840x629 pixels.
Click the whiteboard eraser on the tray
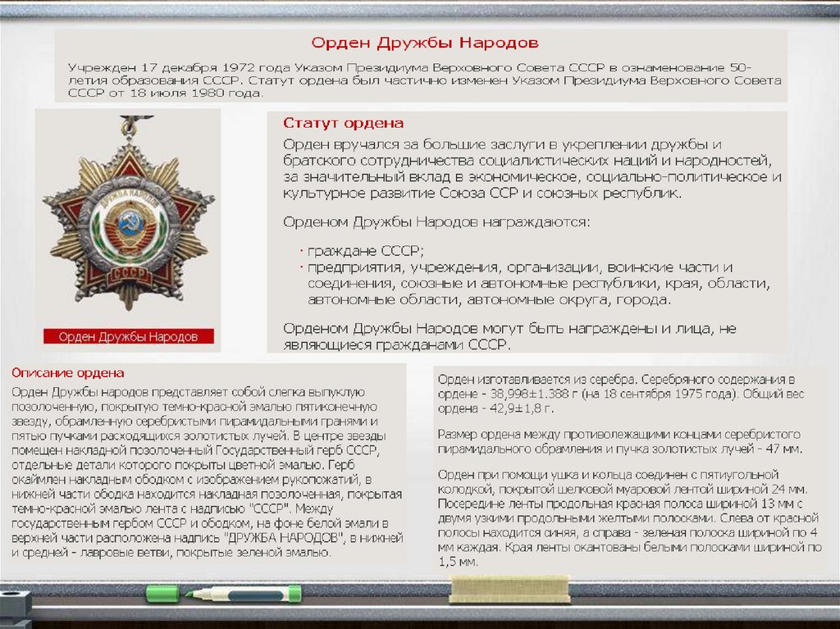point(509,589)
